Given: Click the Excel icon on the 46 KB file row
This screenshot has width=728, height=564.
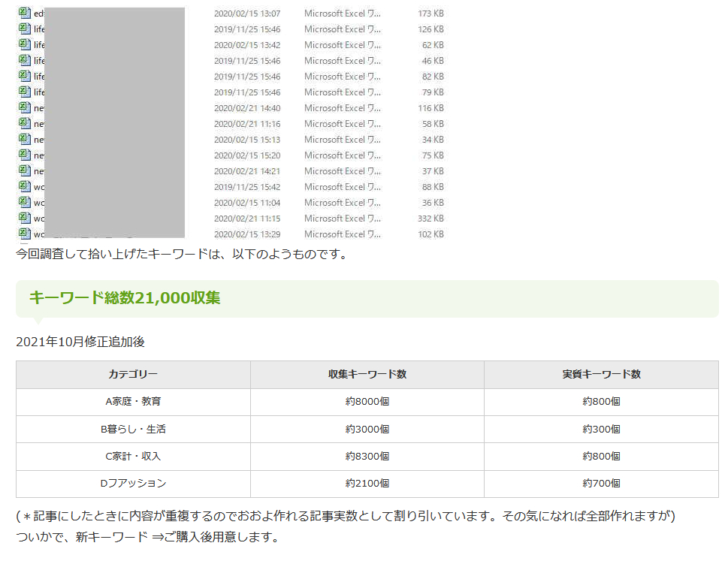Looking at the screenshot, I should (23, 60).
